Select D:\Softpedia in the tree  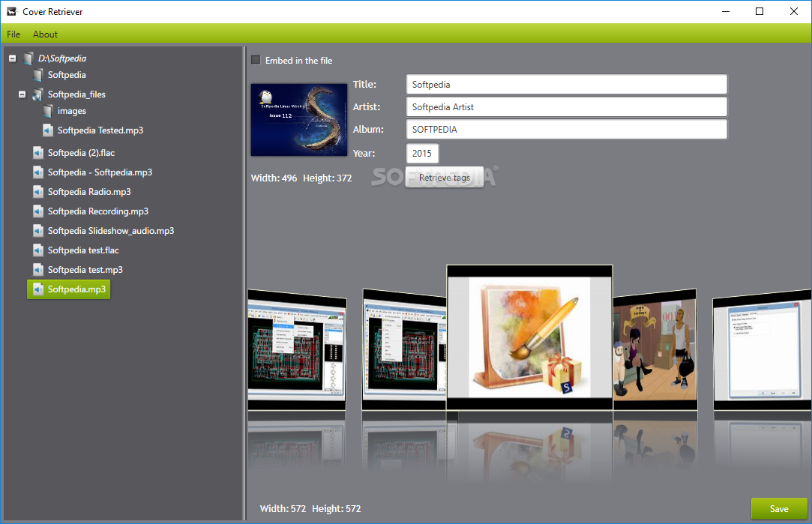pyautogui.click(x=62, y=58)
